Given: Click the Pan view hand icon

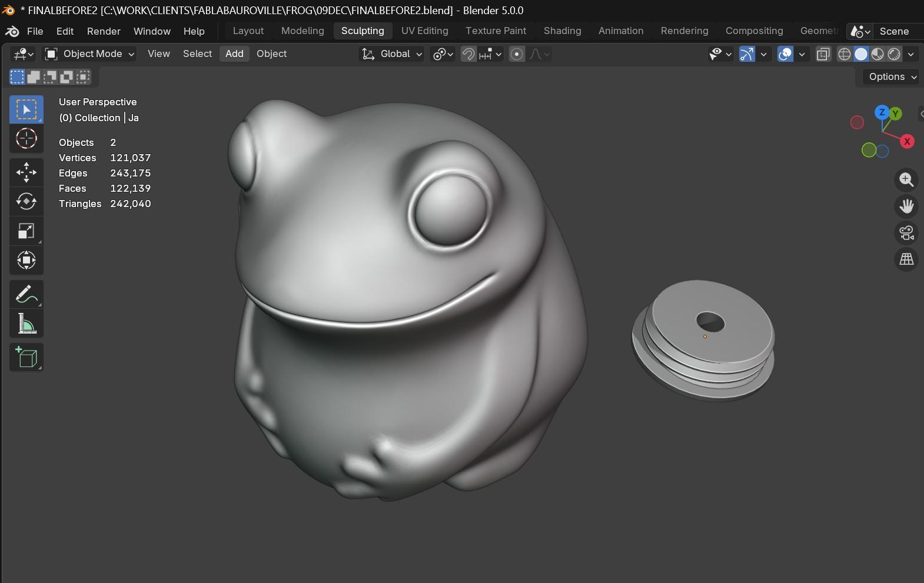Looking at the screenshot, I should (x=906, y=206).
